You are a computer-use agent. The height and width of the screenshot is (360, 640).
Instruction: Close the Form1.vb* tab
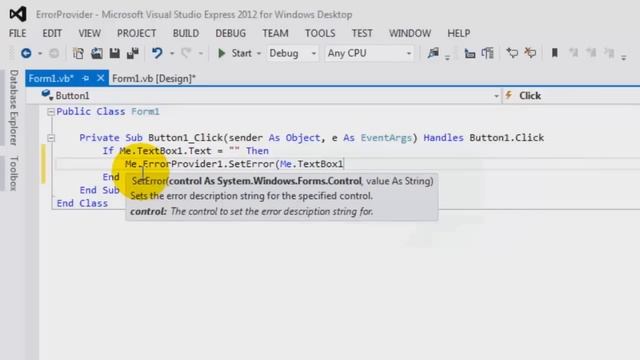100,78
